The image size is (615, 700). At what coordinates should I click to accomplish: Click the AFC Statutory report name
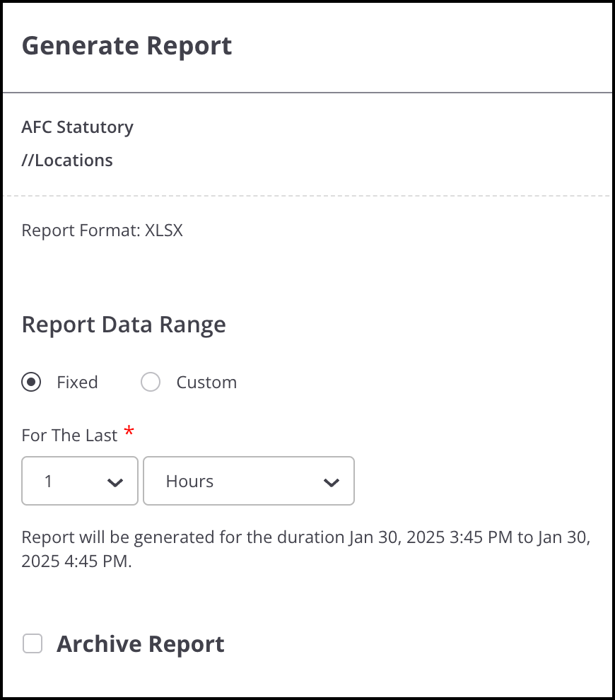(x=78, y=127)
